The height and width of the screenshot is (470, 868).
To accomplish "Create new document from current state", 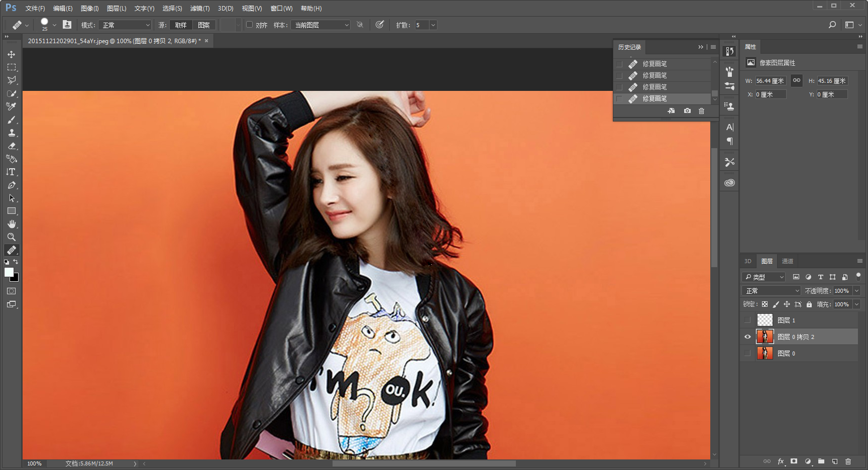I will tap(671, 111).
